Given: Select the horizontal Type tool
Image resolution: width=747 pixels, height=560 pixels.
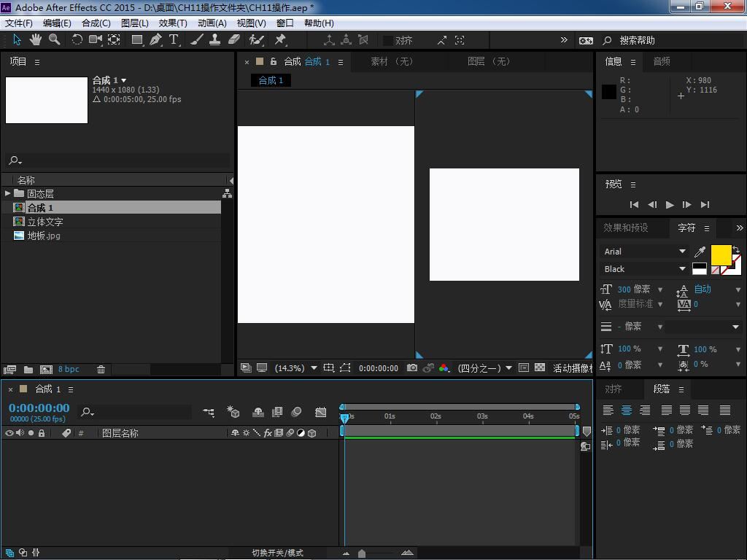Looking at the screenshot, I should 174,40.
